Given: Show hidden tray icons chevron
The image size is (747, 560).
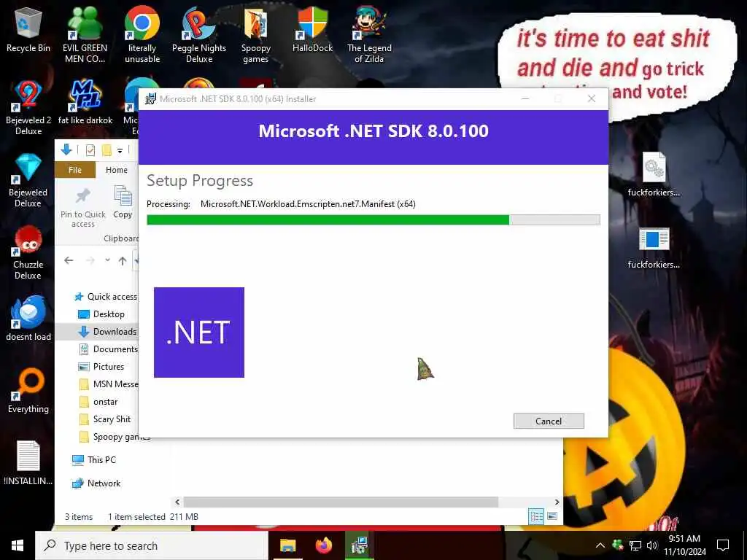Looking at the screenshot, I should coord(600,545).
